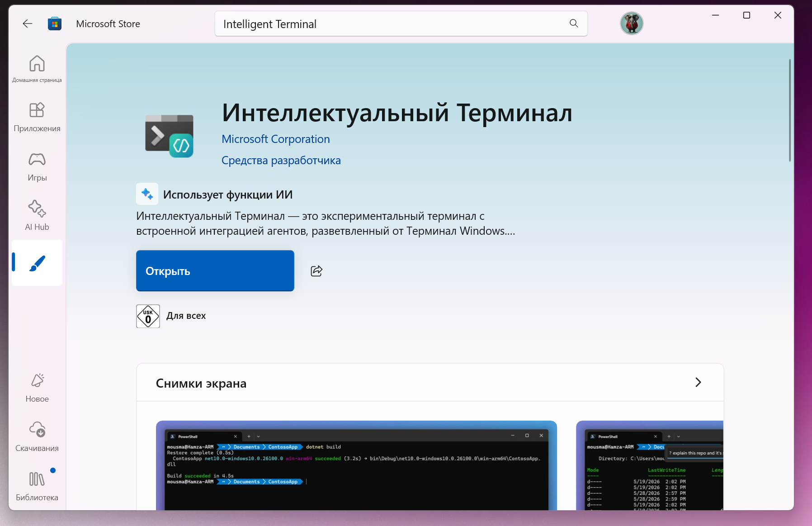Open Домашняя страница in sidebar
Image resolution: width=812 pixels, height=526 pixels.
tap(37, 69)
